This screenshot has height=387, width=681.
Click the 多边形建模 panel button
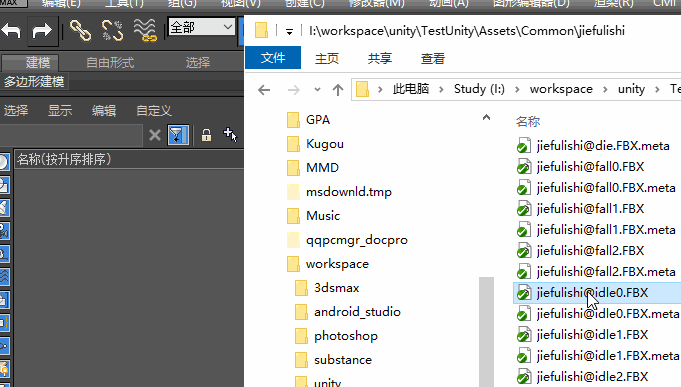(34, 82)
